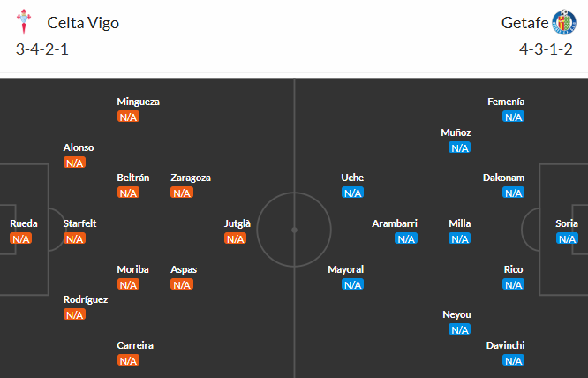The image size is (588, 378).
Task: Click player Mingueza's name
Action: pyautogui.click(x=139, y=102)
